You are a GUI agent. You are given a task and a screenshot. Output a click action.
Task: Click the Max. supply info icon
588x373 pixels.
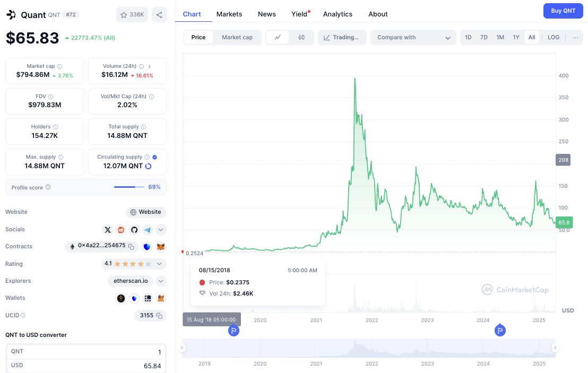click(60, 157)
